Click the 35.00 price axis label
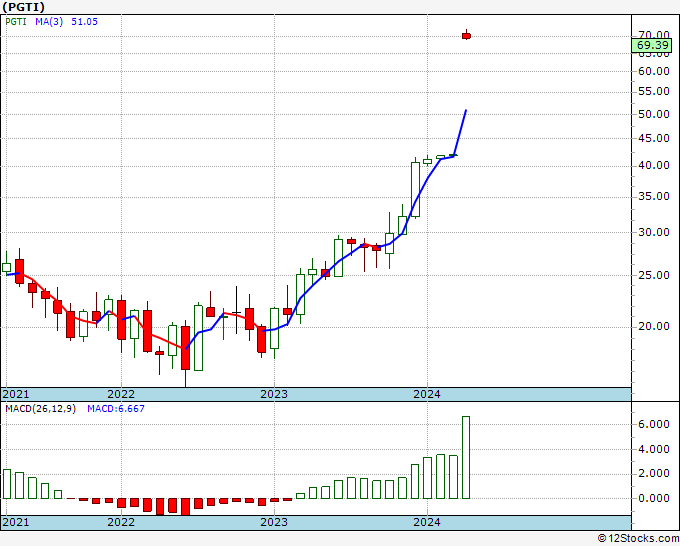Viewport: 680px width, 546px height. [x=654, y=196]
